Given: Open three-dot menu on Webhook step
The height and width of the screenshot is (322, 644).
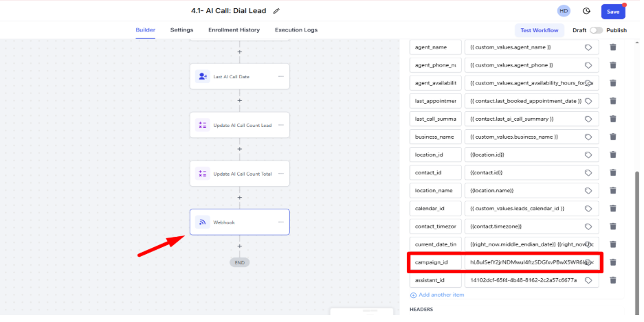Looking at the screenshot, I should 280,222.
